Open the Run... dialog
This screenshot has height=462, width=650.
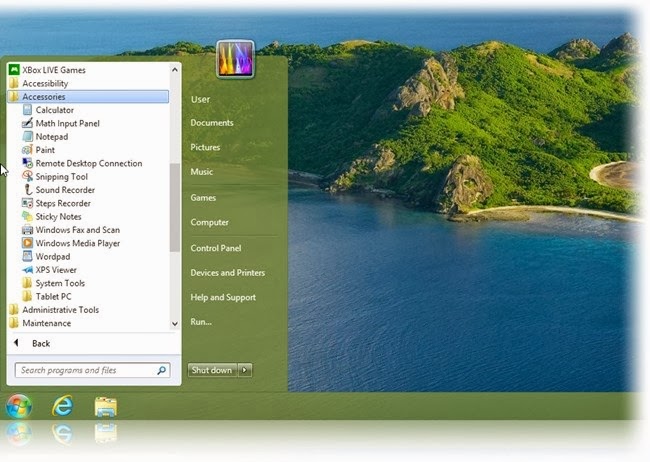tap(201, 322)
